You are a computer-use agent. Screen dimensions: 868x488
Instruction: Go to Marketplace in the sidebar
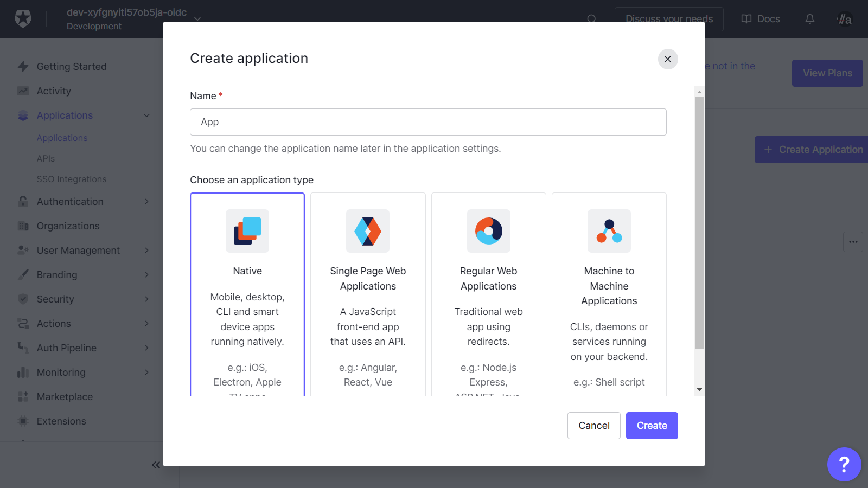(65, 397)
